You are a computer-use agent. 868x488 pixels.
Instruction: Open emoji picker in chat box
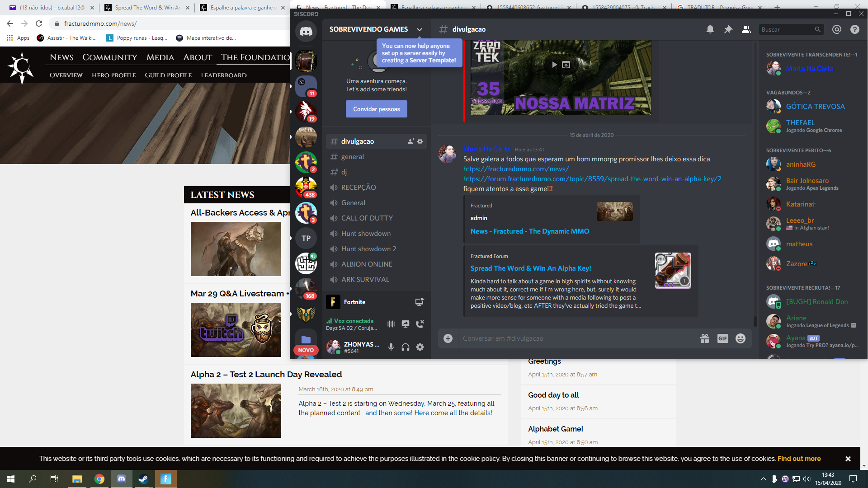(x=741, y=338)
